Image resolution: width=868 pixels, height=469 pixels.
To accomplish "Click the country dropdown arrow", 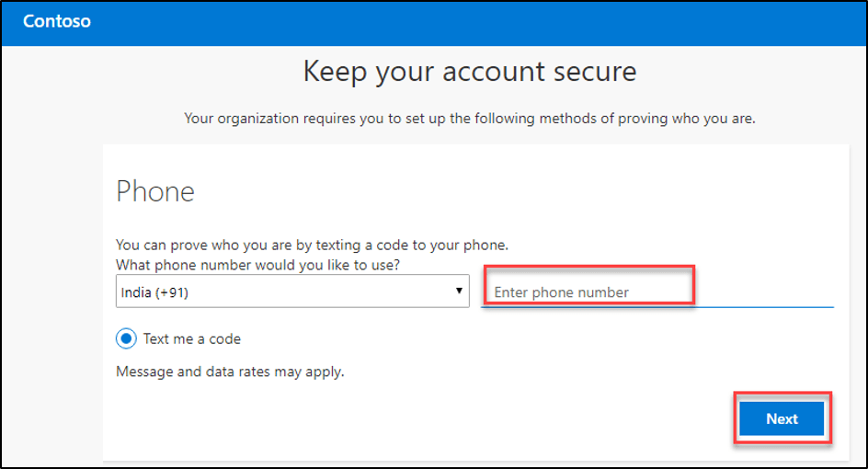I will point(459,292).
